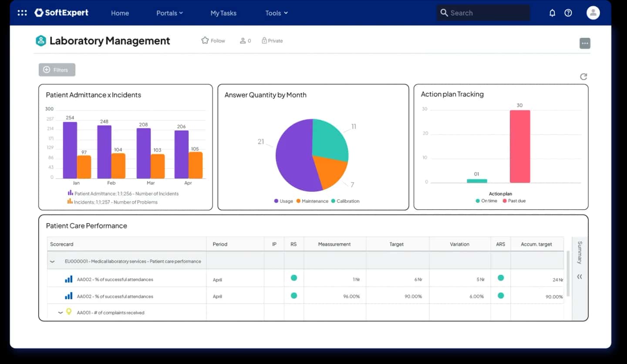
Task: Click the pink Past due bar
Action: pyautogui.click(x=520, y=146)
